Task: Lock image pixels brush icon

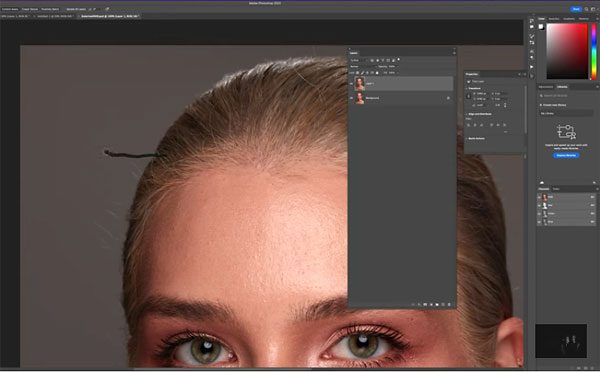Action: coord(362,73)
